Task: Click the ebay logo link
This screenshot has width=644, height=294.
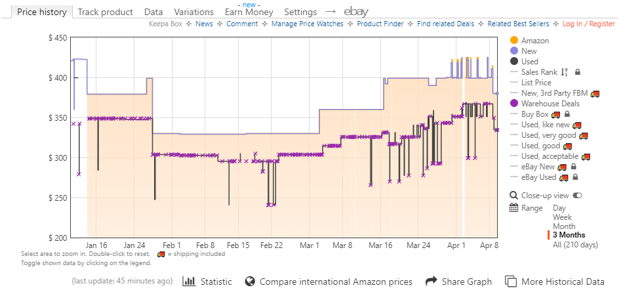Action: tap(355, 12)
